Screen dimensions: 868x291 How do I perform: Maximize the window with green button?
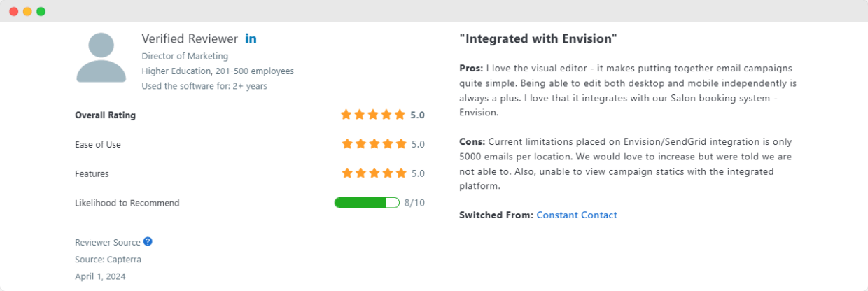pyautogui.click(x=41, y=11)
